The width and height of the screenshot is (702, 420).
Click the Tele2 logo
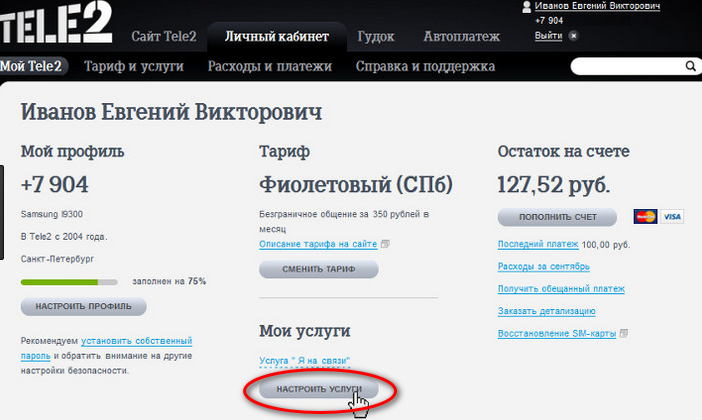[x=56, y=22]
